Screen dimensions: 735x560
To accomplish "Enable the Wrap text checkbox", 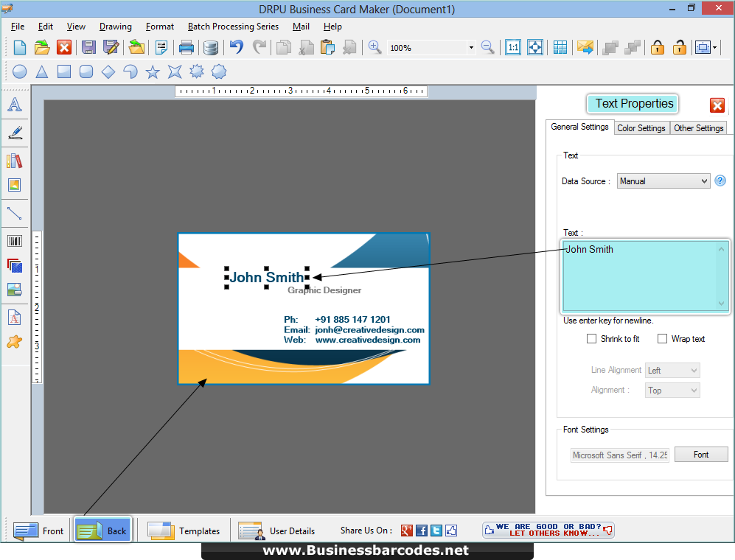I will tap(662, 338).
